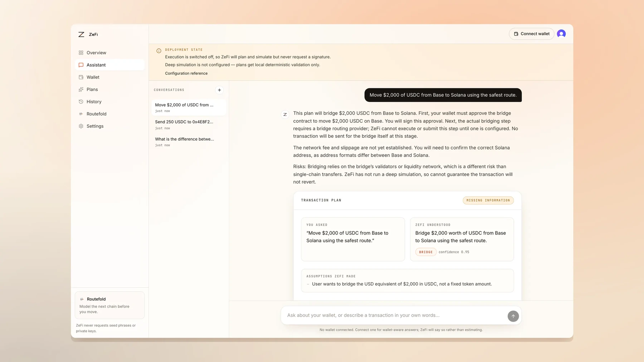Click the ZeFi logo icon
This screenshot has width=644, height=362.
(x=81, y=34)
